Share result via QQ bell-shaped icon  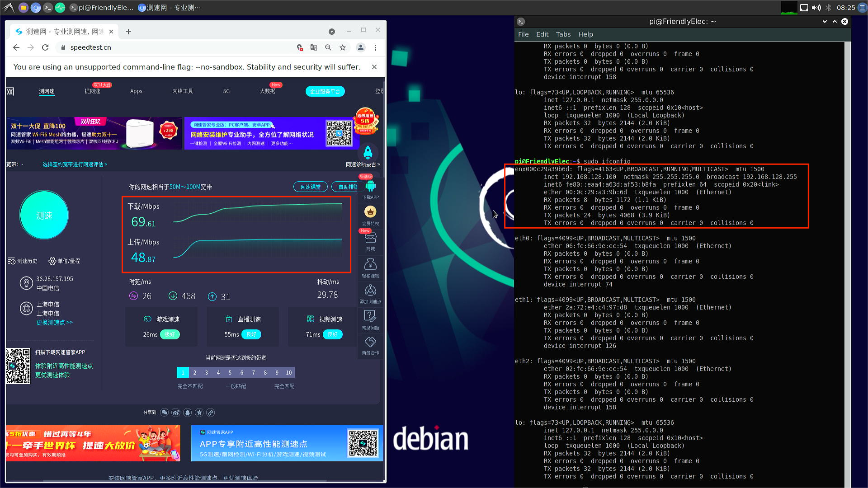tap(187, 413)
